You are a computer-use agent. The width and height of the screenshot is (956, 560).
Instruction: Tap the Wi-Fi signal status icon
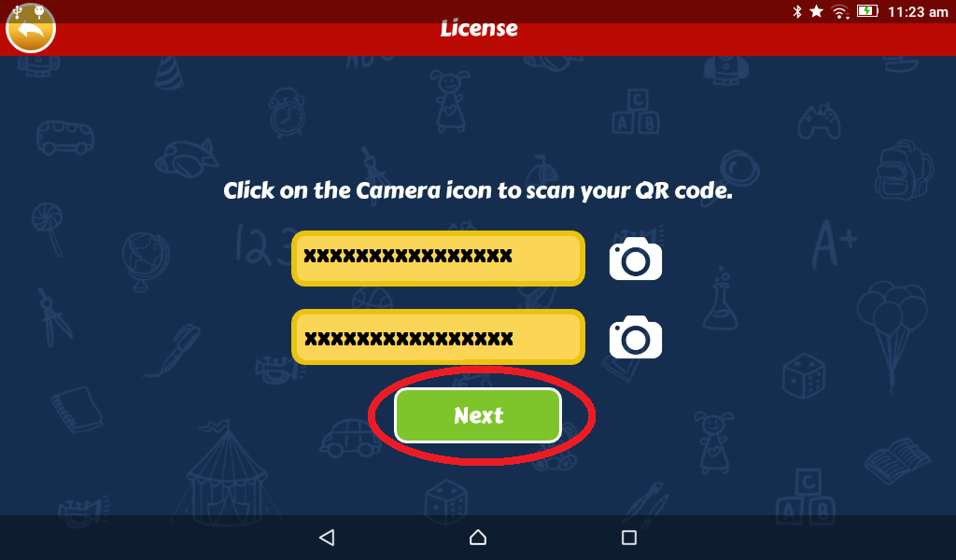(x=840, y=11)
